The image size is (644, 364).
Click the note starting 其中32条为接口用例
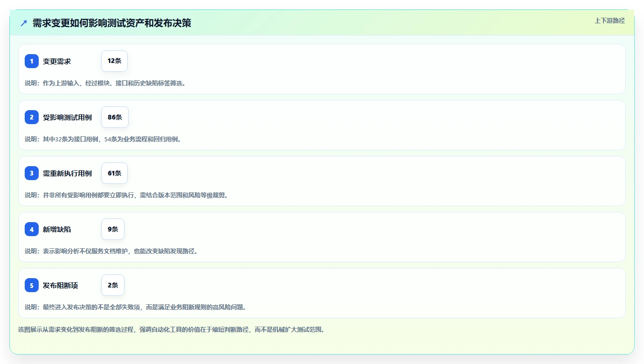[103, 139]
